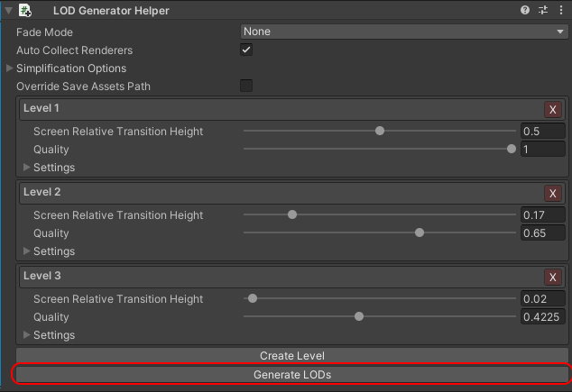Click the Level 2 Quality slider handle
The height and width of the screenshot is (392, 572).
[x=420, y=233]
